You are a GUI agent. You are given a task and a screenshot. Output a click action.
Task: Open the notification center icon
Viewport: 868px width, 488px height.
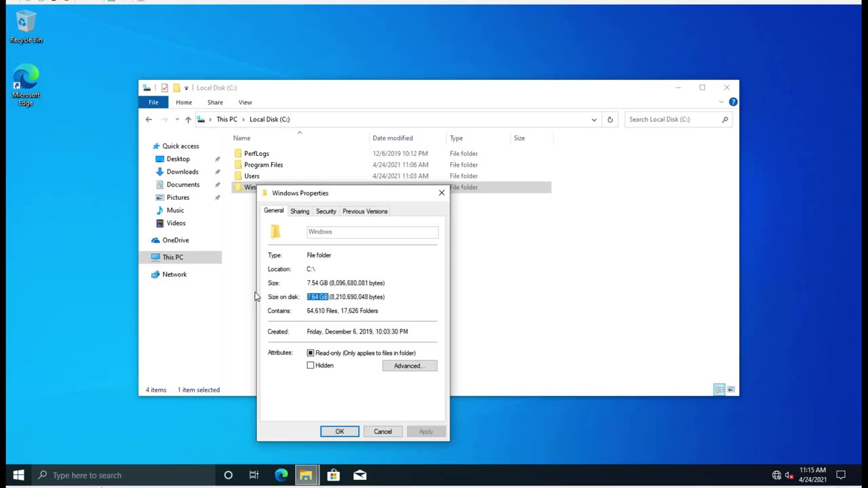(841, 475)
